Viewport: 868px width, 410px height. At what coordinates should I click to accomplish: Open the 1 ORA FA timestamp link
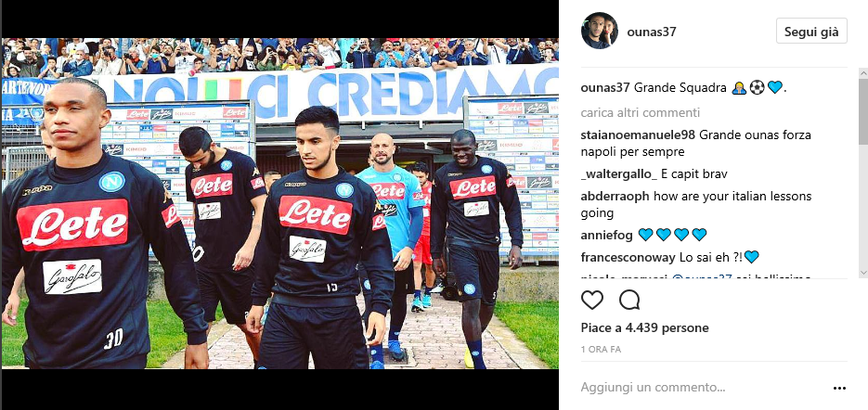tap(601, 350)
